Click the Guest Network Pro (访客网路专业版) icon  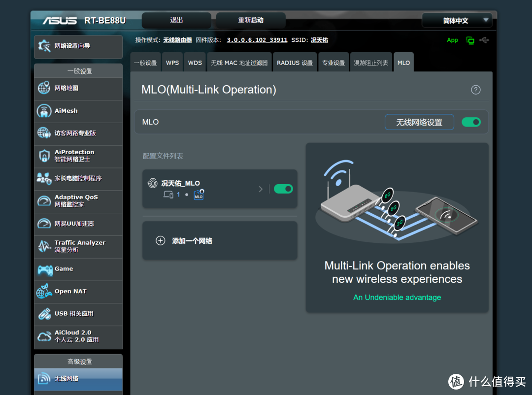(44, 133)
